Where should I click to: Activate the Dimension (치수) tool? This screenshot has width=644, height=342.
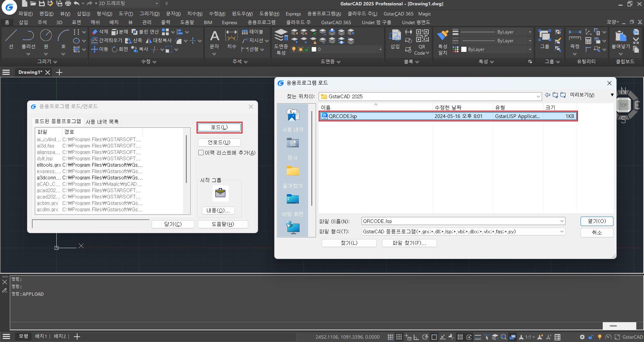(x=231, y=40)
